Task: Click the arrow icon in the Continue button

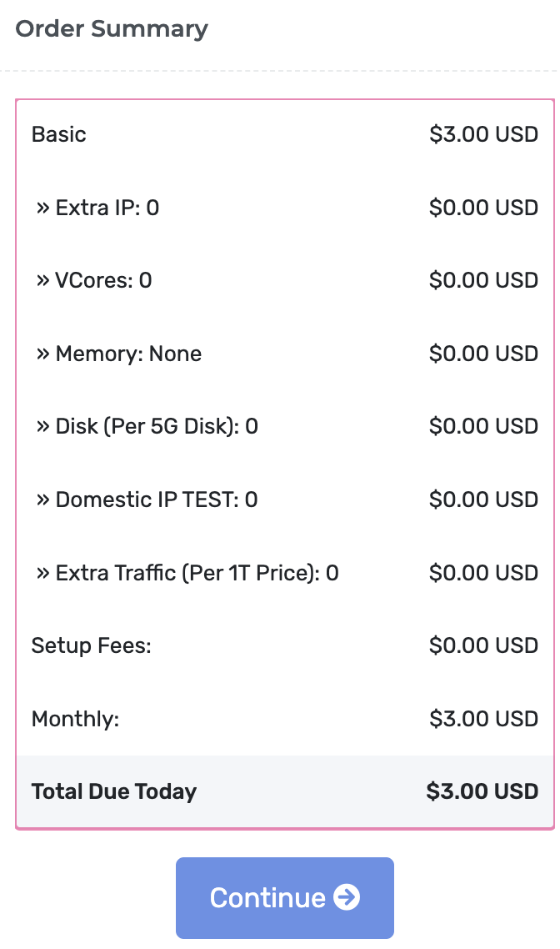Action: click(x=347, y=897)
